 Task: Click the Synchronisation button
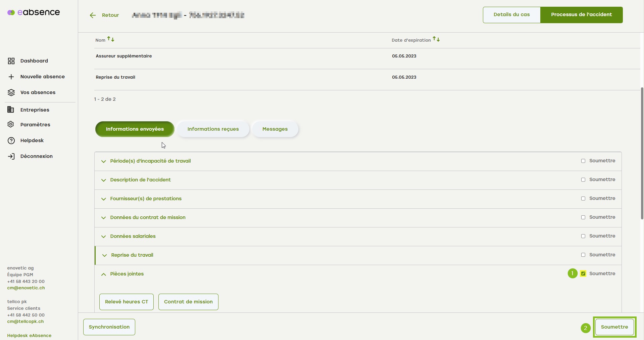click(109, 327)
